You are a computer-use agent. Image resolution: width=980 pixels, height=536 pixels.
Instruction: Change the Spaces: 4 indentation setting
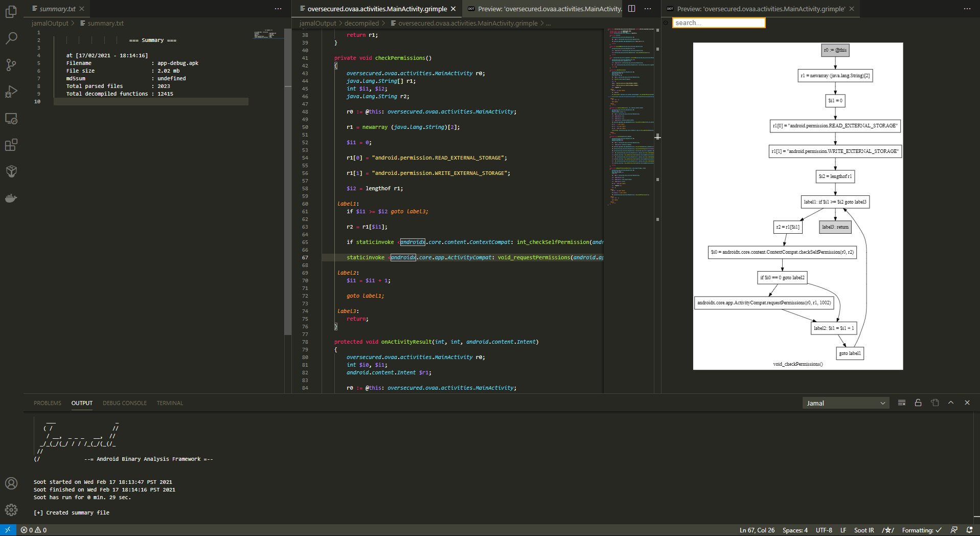coord(795,530)
